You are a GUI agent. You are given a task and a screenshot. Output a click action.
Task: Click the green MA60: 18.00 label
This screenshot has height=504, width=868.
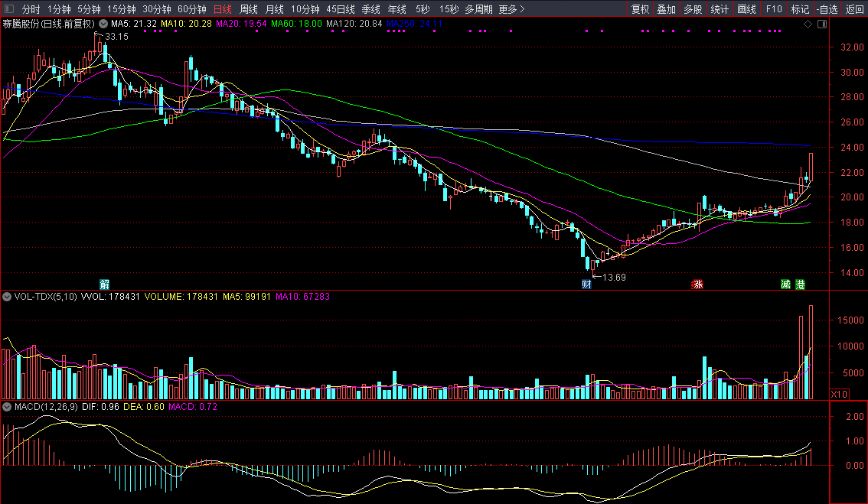(296, 24)
